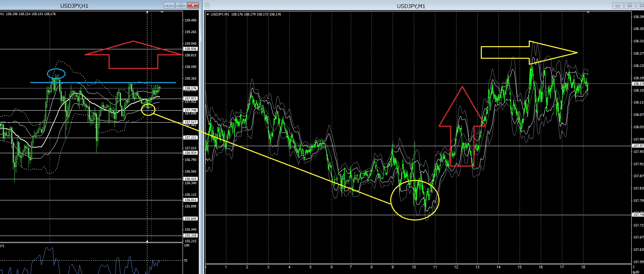
Task: Grab the grey chart-shift triangle in the H1 chart
Action: click(162, 12)
